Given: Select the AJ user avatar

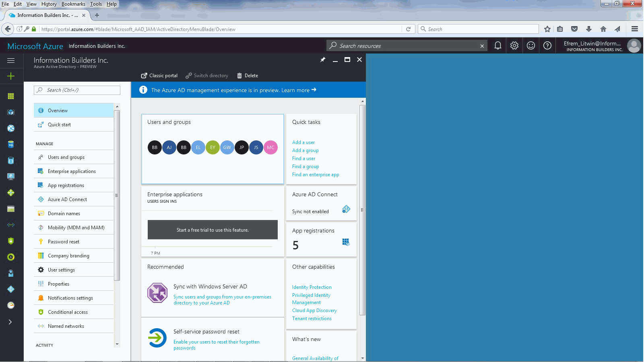Looking at the screenshot, I should [x=169, y=147].
